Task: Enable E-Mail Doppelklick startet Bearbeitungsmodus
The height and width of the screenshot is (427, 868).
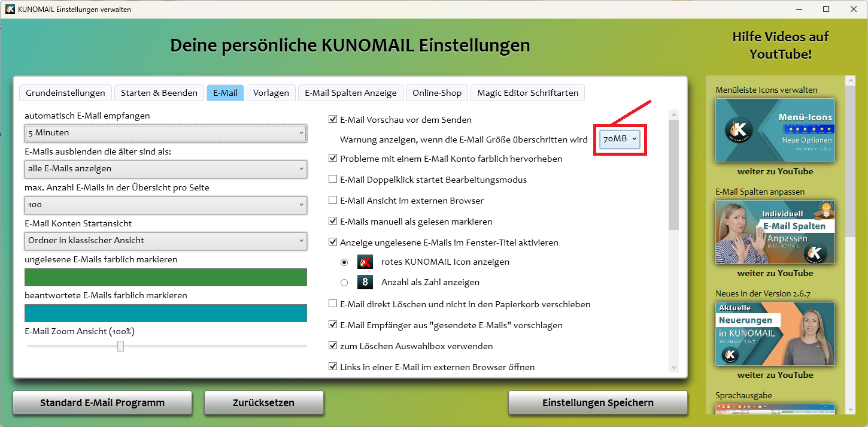Action: point(333,179)
